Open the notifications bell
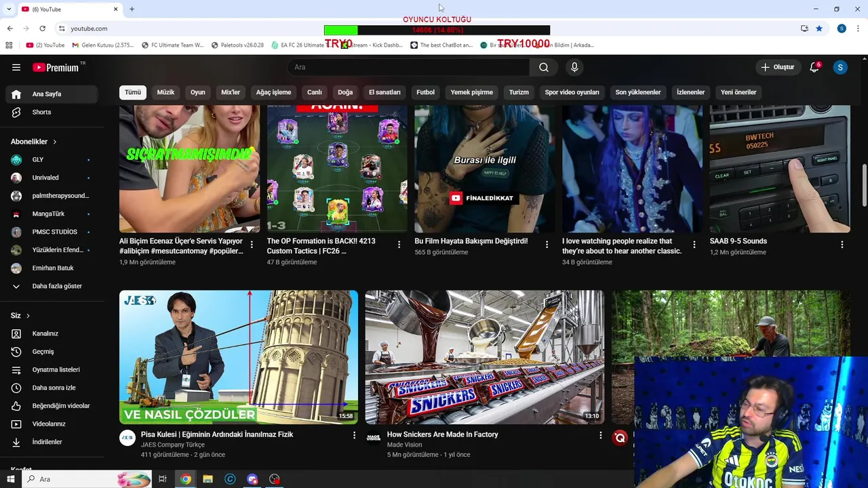The image size is (868, 488). [814, 67]
